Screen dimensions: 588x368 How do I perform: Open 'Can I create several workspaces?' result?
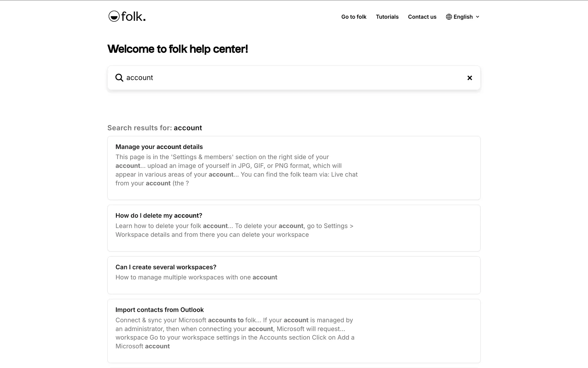[166, 267]
